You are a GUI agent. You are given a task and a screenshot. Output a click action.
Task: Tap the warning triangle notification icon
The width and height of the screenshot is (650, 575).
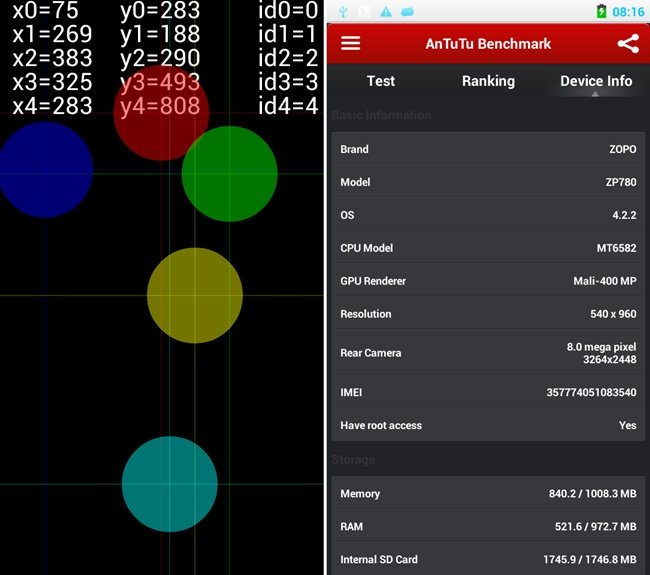coord(385,11)
